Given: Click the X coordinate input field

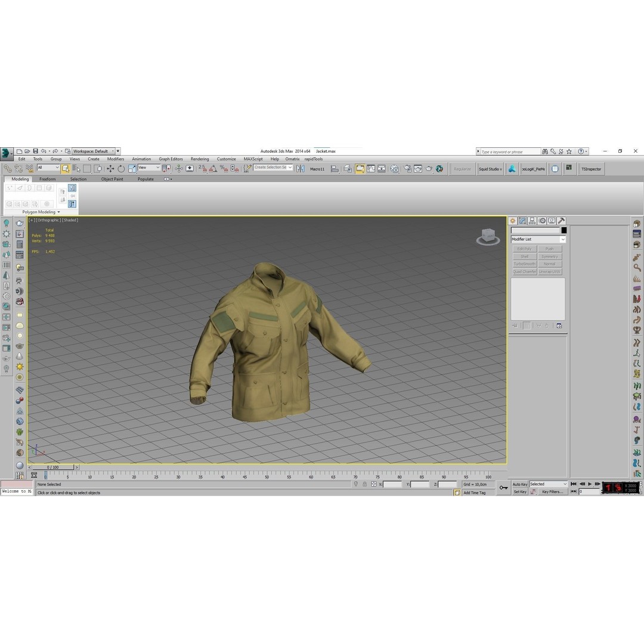Looking at the screenshot, I should click(x=392, y=485).
